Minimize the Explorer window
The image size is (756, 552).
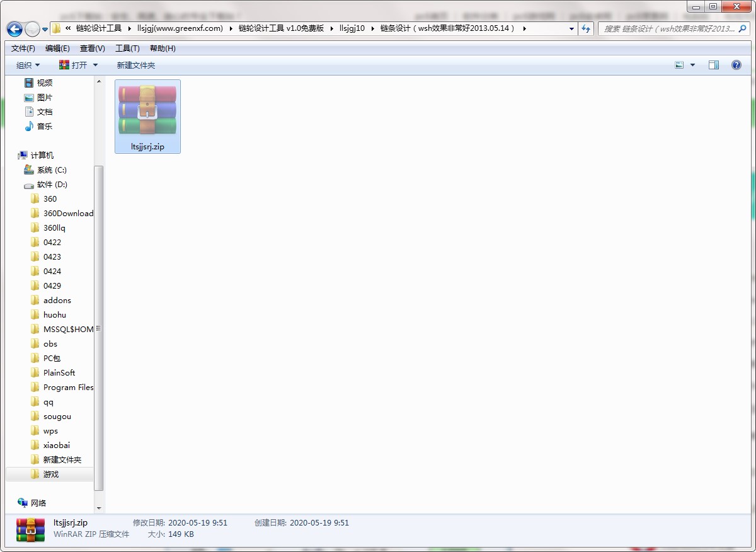tap(696, 6)
